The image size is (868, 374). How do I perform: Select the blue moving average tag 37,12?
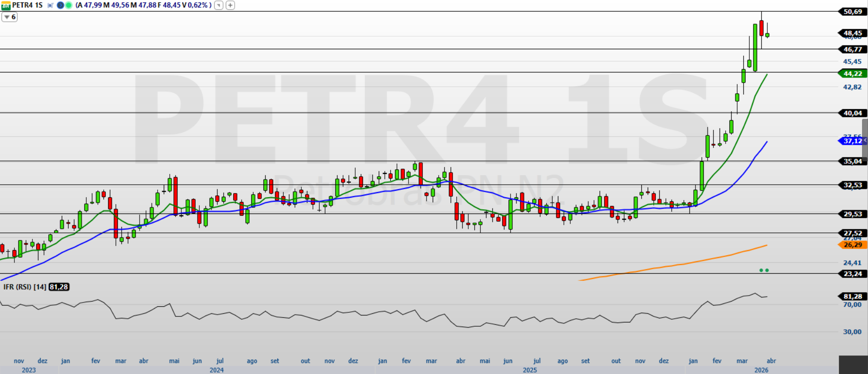(x=852, y=141)
